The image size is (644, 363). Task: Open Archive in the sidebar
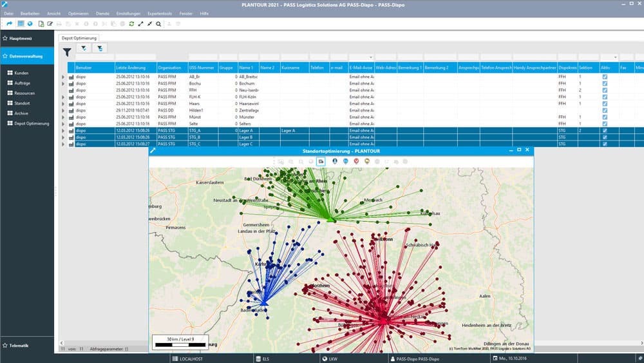[x=21, y=113]
